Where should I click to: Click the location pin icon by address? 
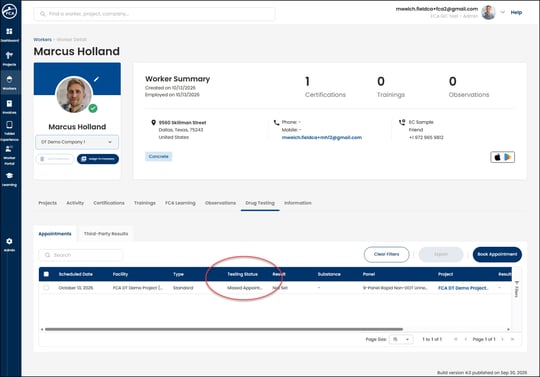(x=153, y=122)
